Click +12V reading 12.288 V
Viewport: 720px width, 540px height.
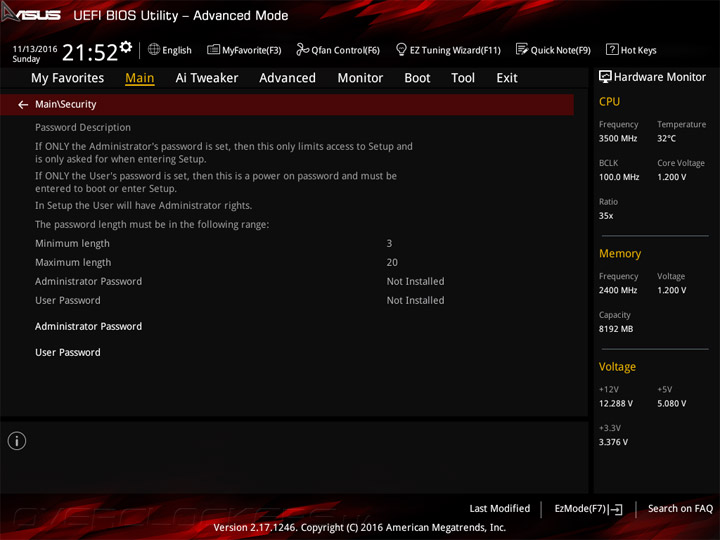[616, 404]
